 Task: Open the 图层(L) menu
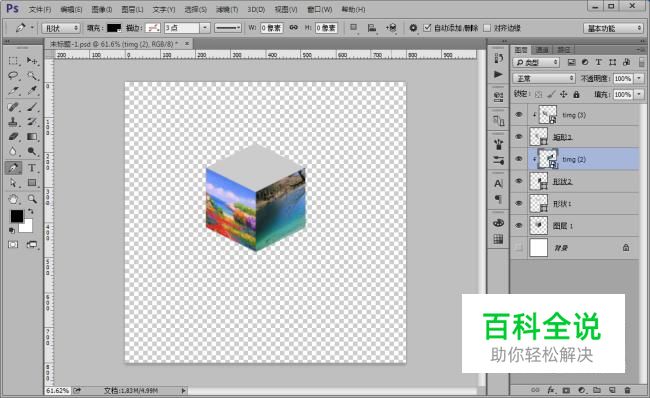pyautogui.click(x=132, y=9)
